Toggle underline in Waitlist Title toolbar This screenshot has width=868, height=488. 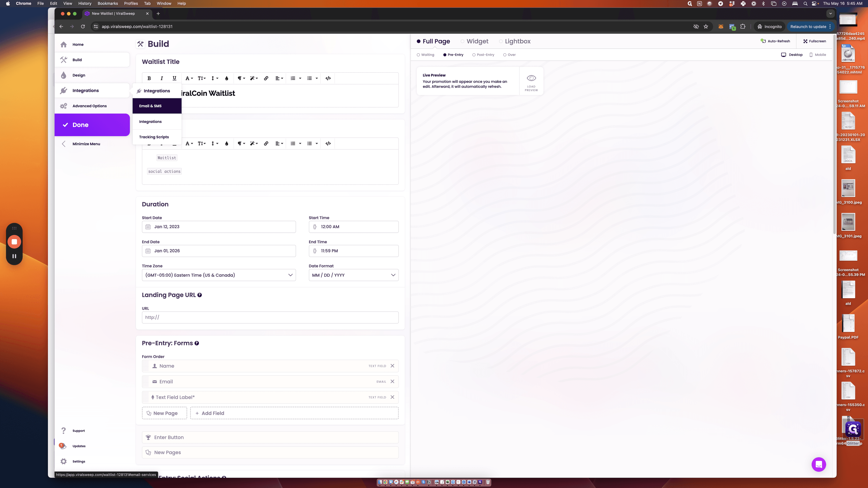tap(174, 78)
